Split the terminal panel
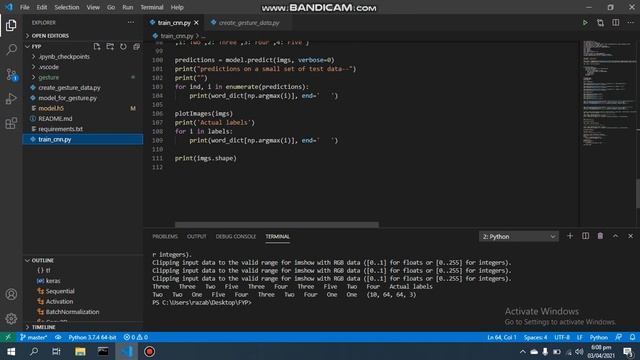This screenshot has width=640, height=360. (585, 236)
